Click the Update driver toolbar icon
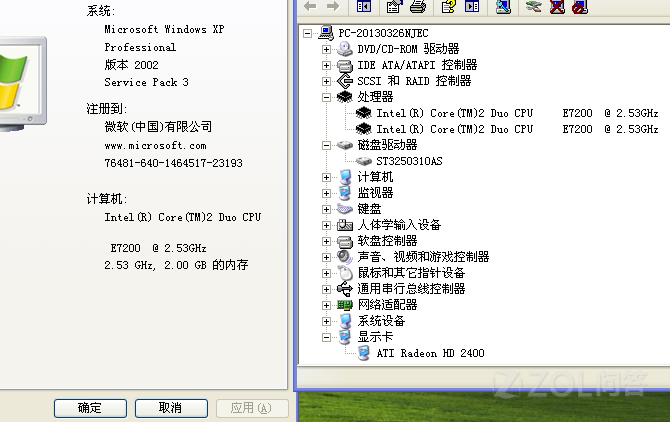The width and height of the screenshot is (670, 422). [534, 6]
